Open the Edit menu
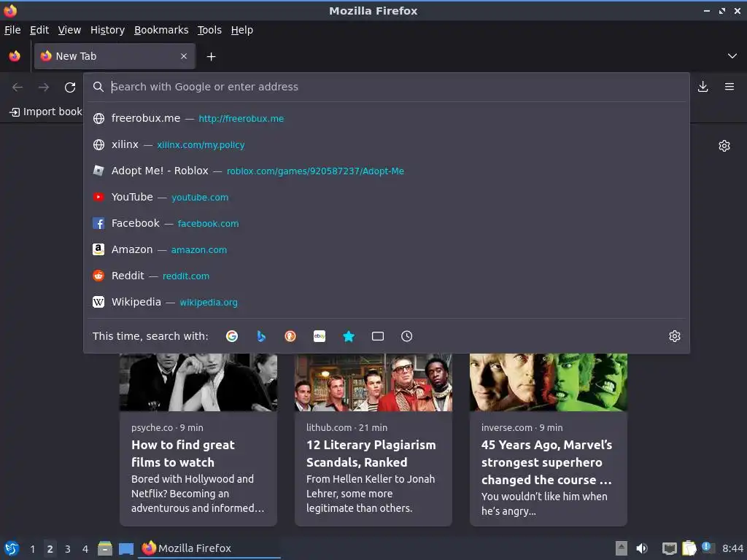The height and width of the screenshot is (560, 747). pyautogui.click(x=39, y=30)
